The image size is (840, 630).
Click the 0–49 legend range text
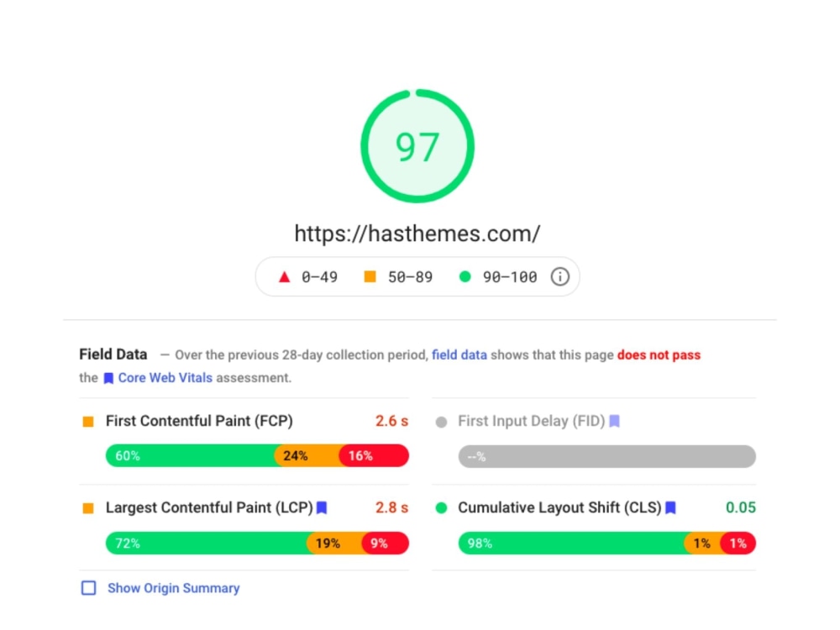coord(319,277)
